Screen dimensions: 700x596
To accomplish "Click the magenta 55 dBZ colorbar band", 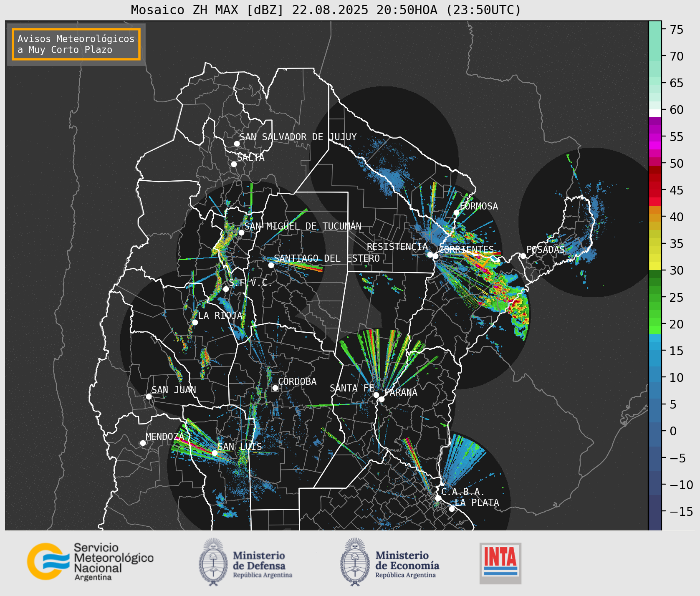I will 655,137.
